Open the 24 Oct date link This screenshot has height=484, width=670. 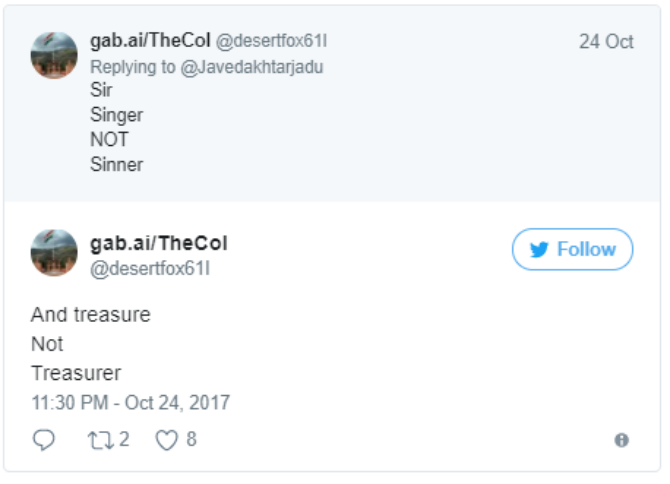(606, 42)
